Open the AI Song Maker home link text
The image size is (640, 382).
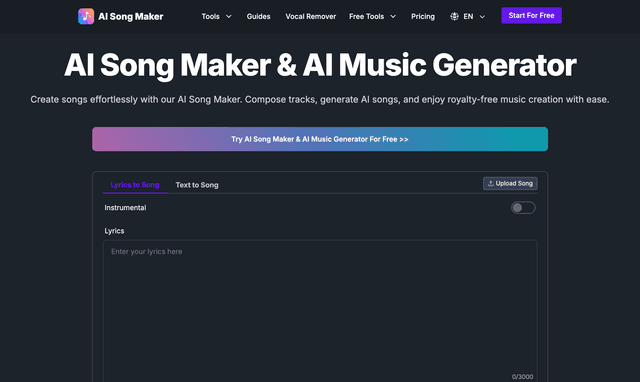(131, 17)
